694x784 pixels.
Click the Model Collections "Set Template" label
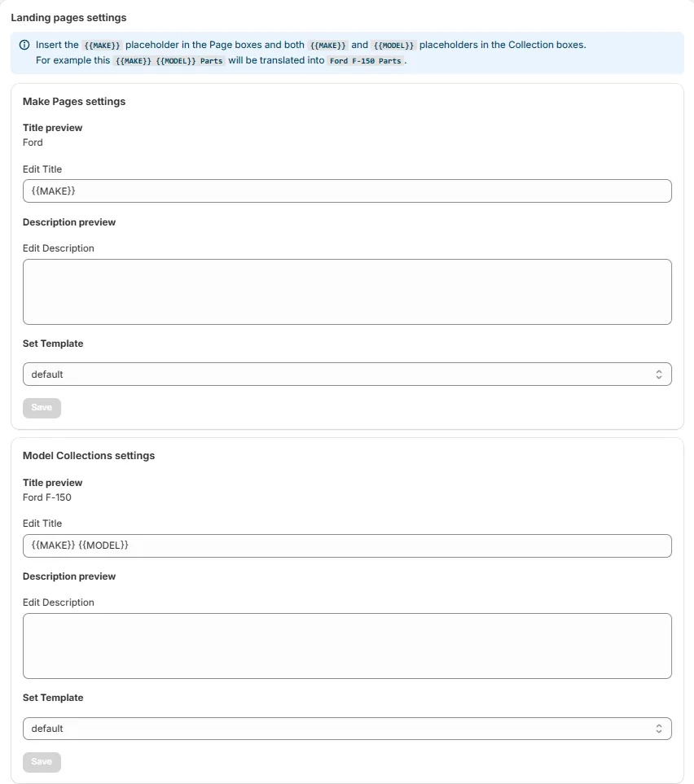point(53,698)
